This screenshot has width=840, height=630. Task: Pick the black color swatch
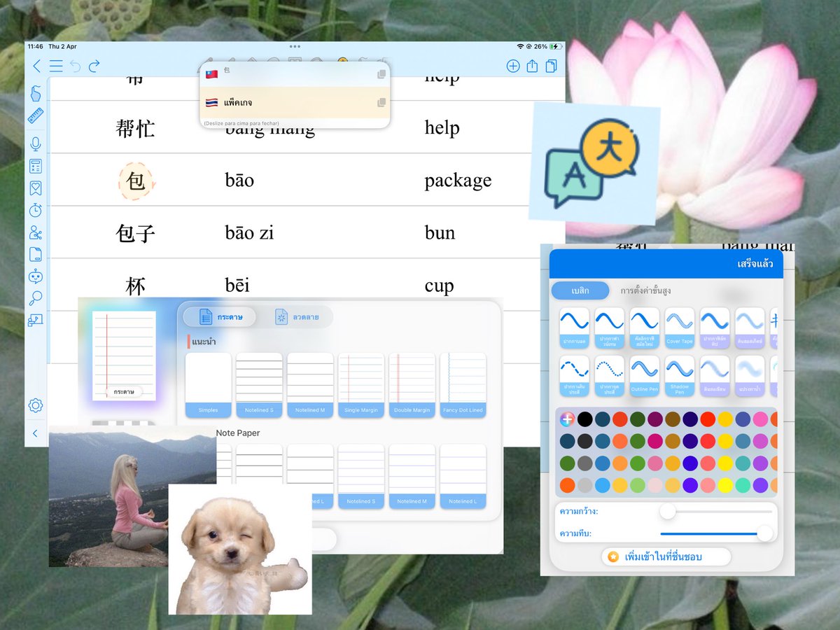tap(585, 419)
